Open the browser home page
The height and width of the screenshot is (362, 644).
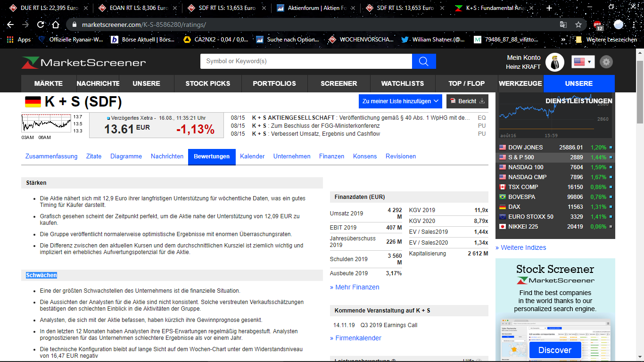click(x=56, y=25)
